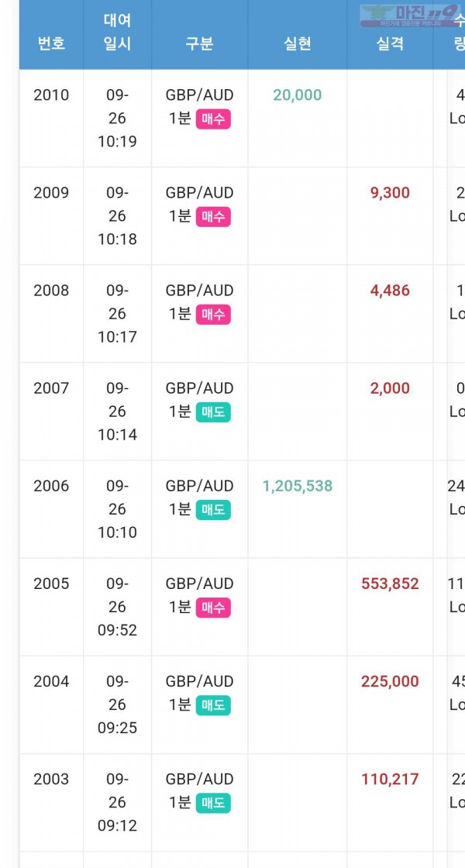This screenshot has height=868, width=465.
Task: Sort by the 대여 일시 column header
Action: click(x=117, y=32)
